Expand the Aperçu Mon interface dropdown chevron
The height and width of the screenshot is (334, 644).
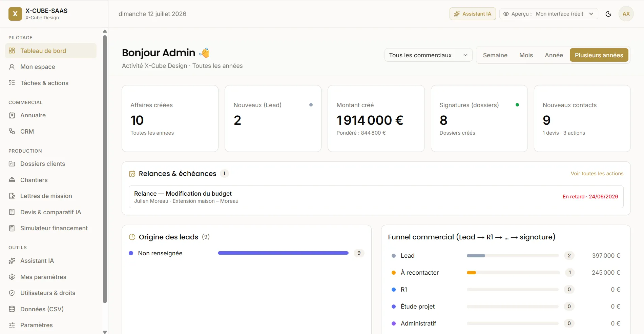591,14
